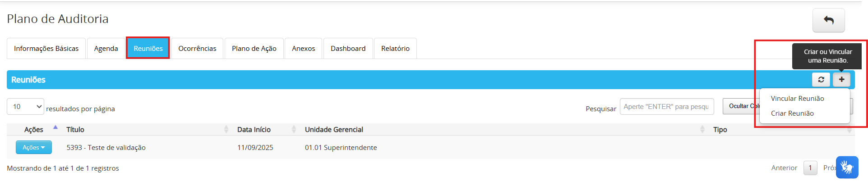Open the accessibility sign language widget
Viewport: 868px width, 190px height.
[x=847, y=167]
